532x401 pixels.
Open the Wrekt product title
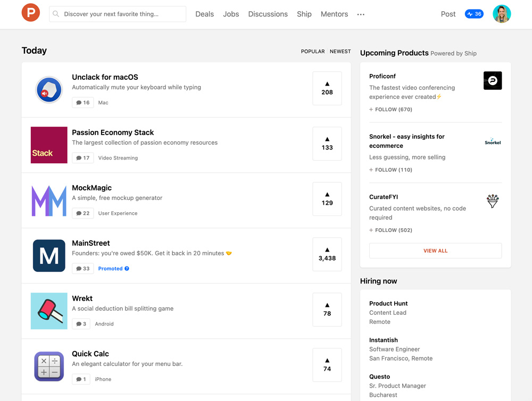(x=82, y=298)
